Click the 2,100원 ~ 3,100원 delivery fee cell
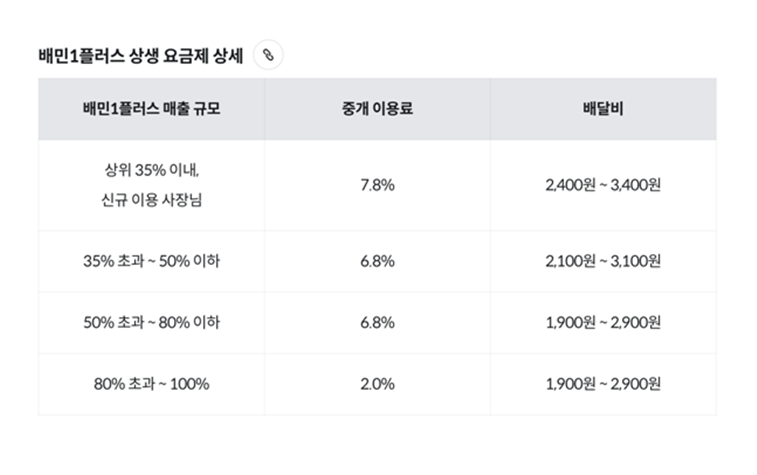 click(x=603, y=261)
